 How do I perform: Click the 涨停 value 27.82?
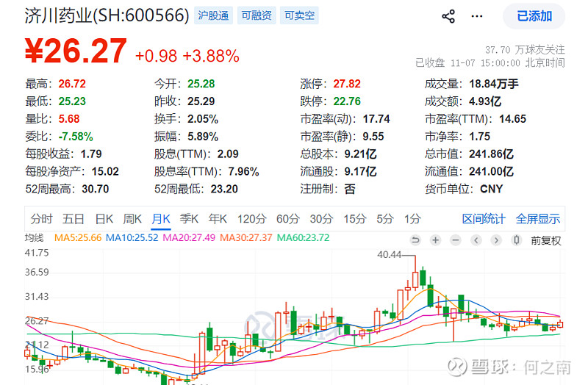pyautogui.click(x=347, y=84)
